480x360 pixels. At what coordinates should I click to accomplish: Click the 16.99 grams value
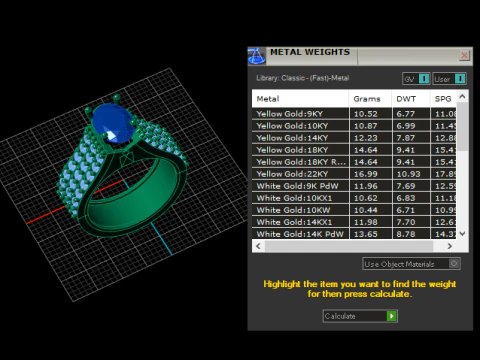(366, 174)
